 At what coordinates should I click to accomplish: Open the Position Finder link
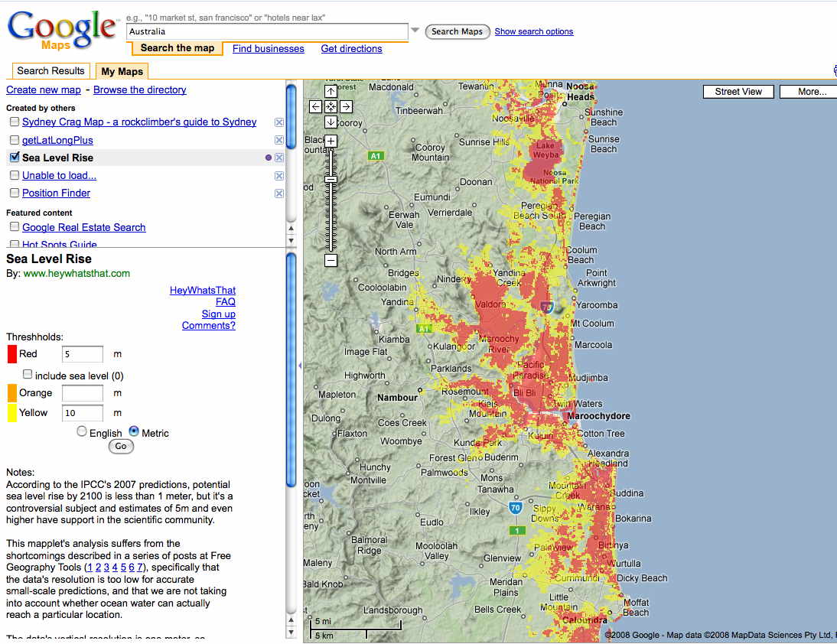56,194
